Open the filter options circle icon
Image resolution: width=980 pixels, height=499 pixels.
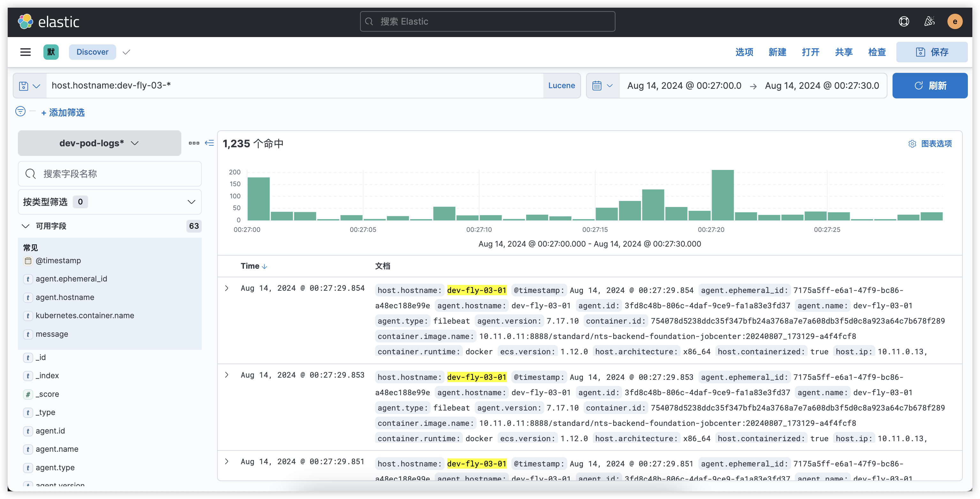coord(20,111)
